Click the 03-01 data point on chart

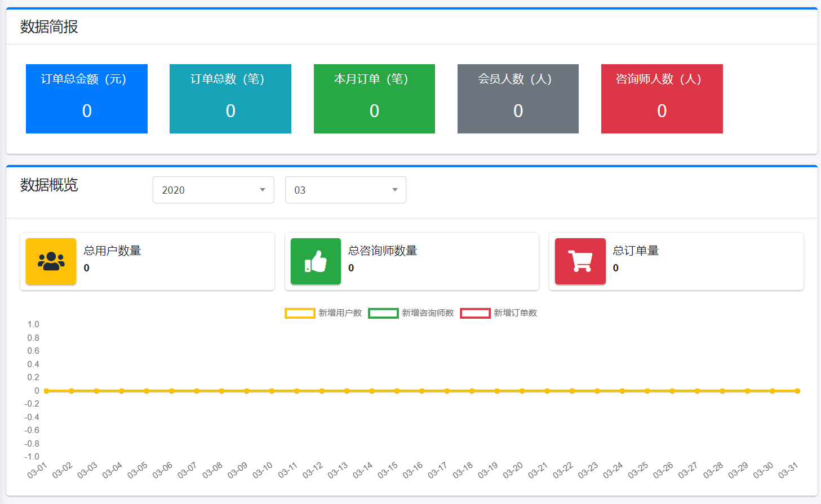pos(46,391)
